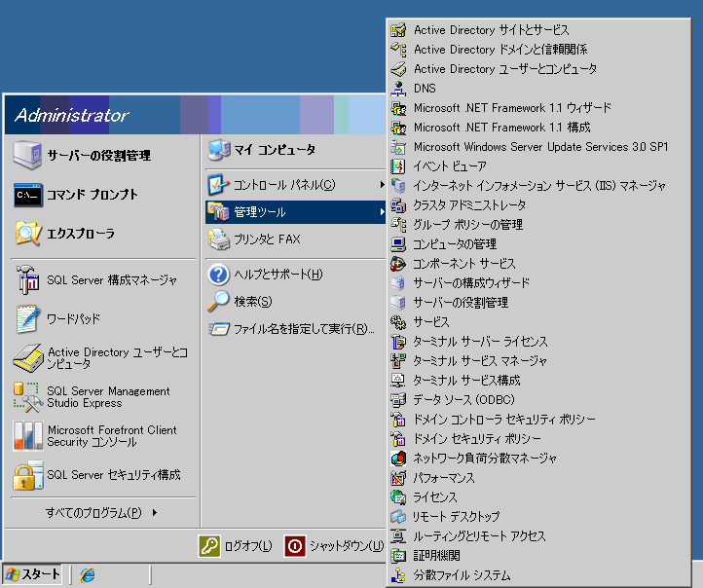This screenshot has width=703, height=588.
Task: Open コマンド プロンプト icon
Action: tap(28, 195)
